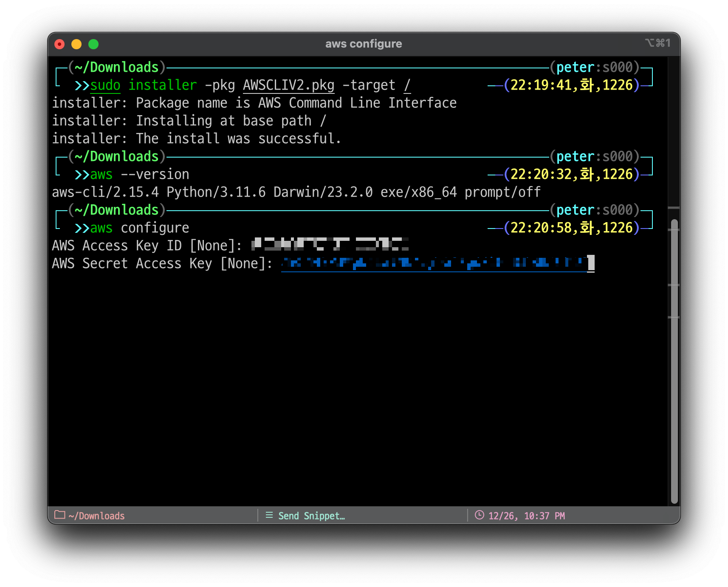Click the obscured AWS Access Key ID value

[330, 244]
